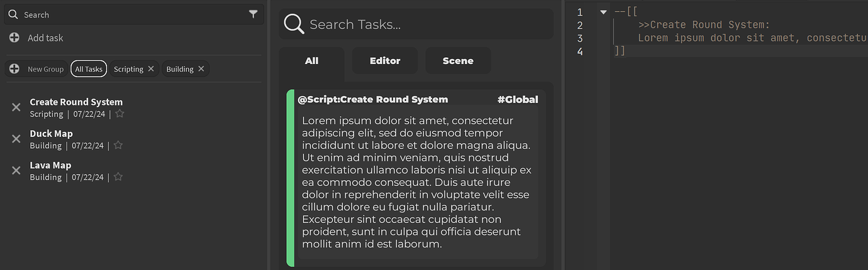Star the Create Round System task
The height and width of the screenshot is (270, 868).
120,114
